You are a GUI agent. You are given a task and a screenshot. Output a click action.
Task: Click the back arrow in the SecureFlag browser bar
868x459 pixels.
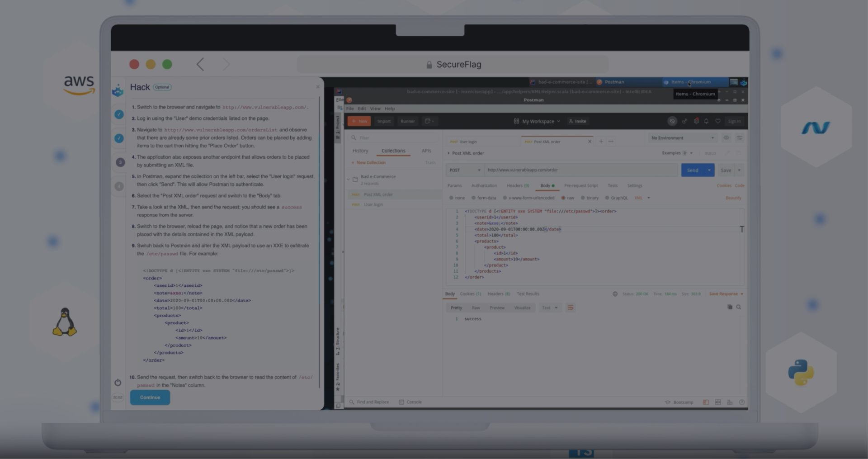(200, 64)
